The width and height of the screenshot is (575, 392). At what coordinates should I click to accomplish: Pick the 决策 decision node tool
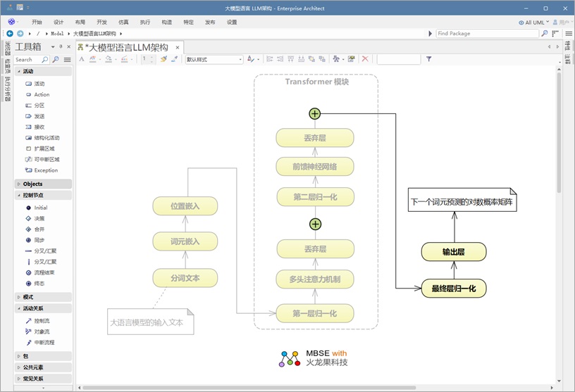[x=39, y=218]
